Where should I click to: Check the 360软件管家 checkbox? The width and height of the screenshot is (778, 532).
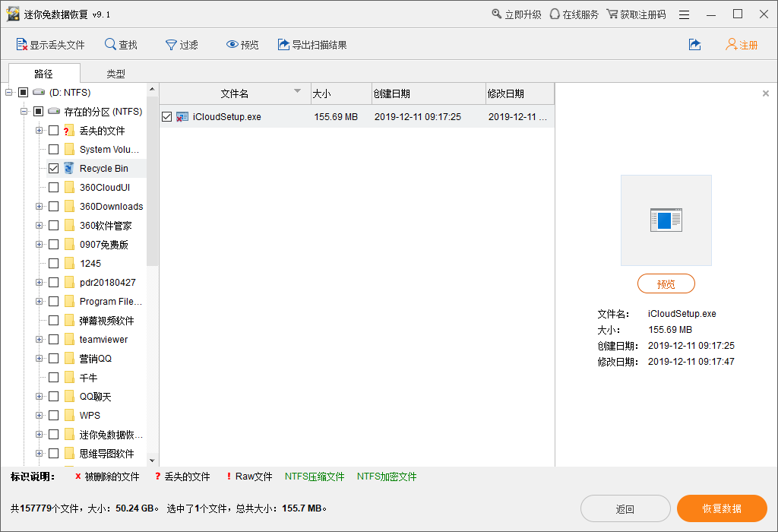tap(54, 225)
